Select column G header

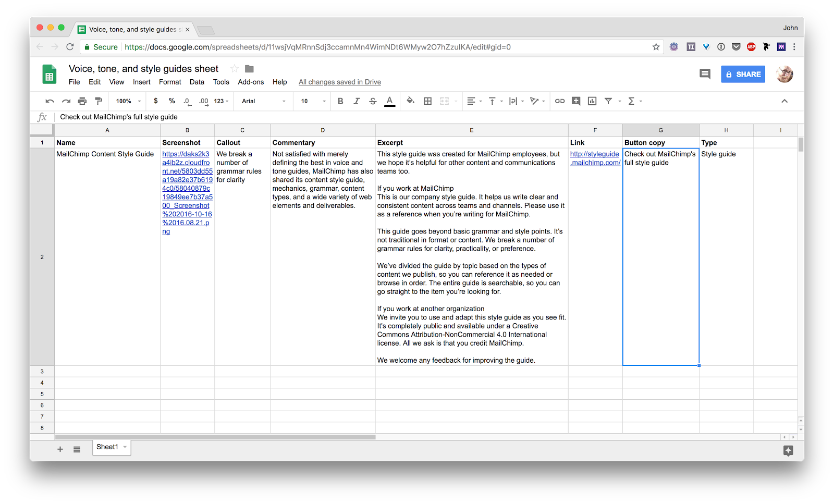[660, 130]
